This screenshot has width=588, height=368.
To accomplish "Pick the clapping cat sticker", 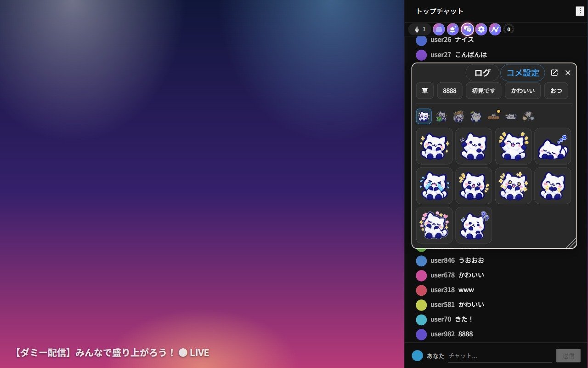I will pyautogui.click(x=553, y=186).
